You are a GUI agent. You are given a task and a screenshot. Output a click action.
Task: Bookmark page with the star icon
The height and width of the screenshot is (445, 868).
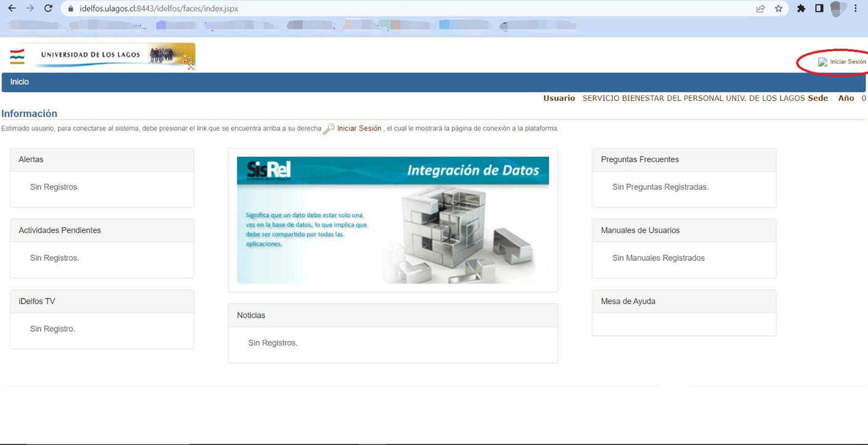tap(779, 9)
